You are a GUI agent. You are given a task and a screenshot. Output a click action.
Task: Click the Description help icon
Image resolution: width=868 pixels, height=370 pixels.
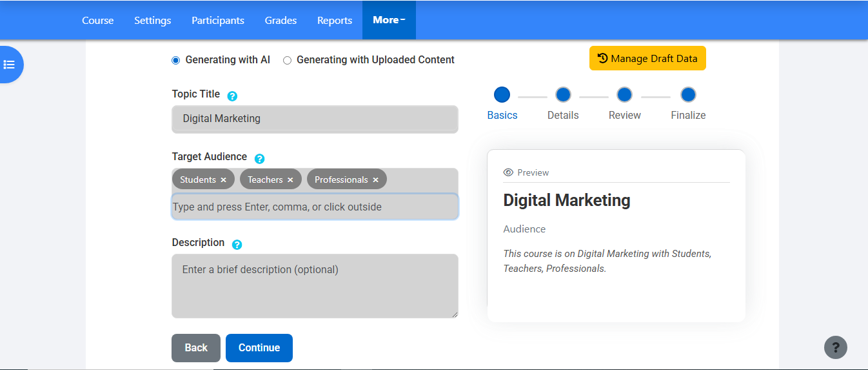(x=237, y=244)
